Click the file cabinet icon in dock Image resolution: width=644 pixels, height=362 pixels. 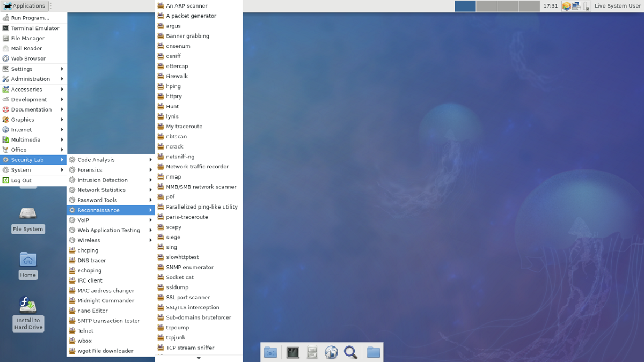(312, 352)
